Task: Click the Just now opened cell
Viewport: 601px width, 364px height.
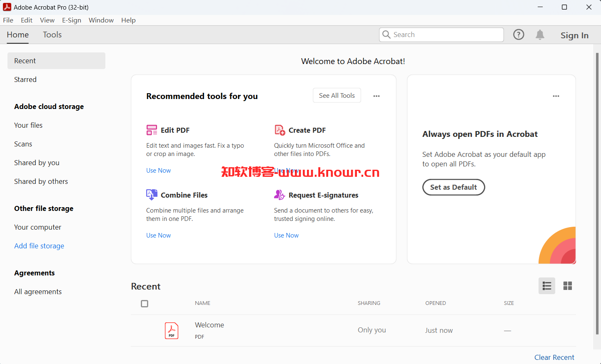Action: tap(439, 330)
